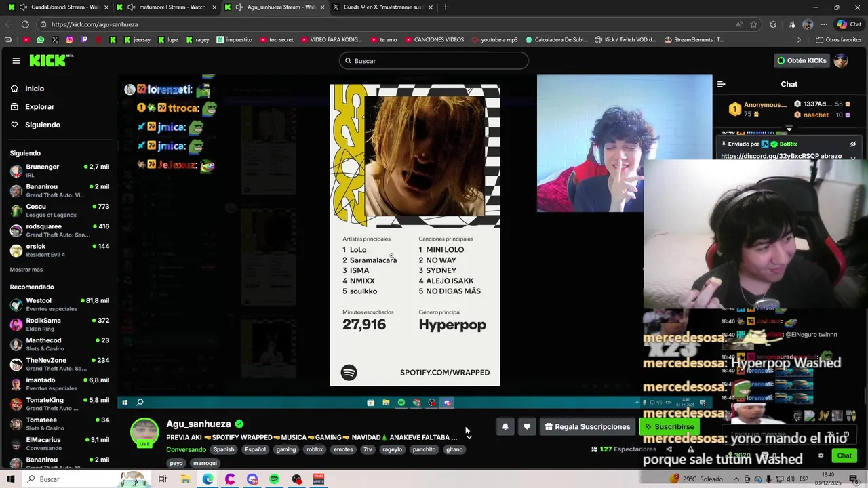Viewport: 868px width, 488px height.
Task: Click the streamer's LIVE avatar picture
Action: (x=144, y=432)
